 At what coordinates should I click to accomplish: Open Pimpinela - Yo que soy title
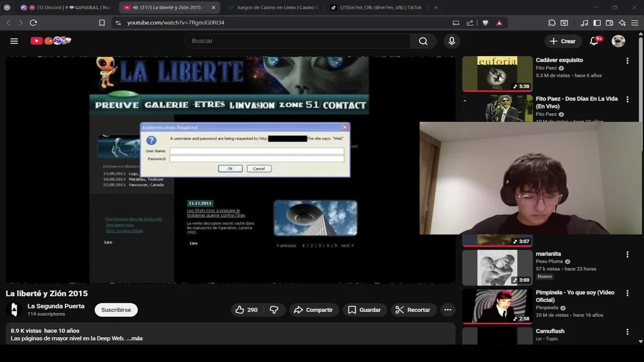pos(575,296)
